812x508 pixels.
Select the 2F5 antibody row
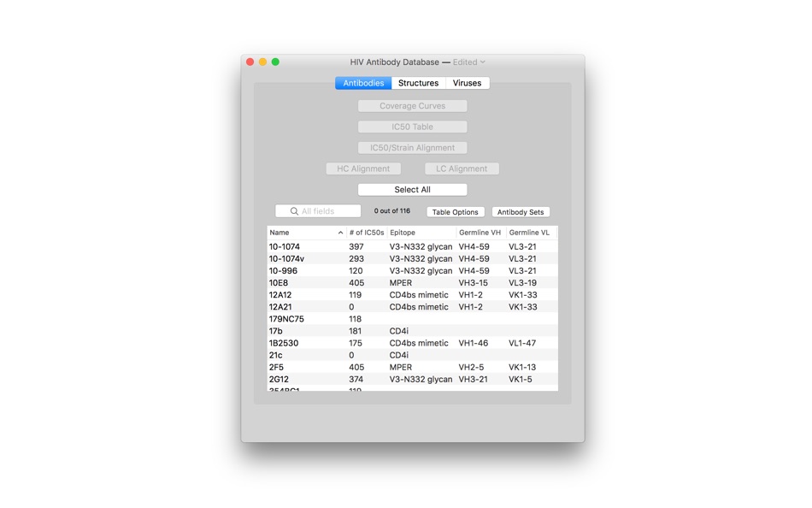tap(412, 367)
